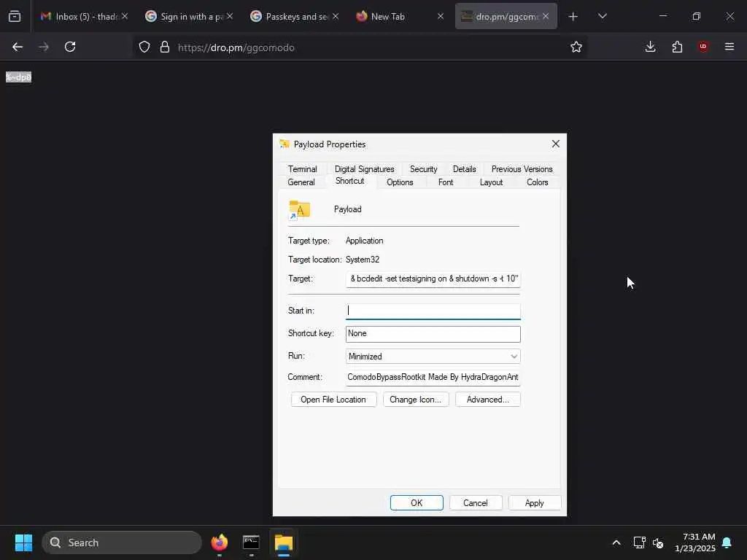Image resolution: width=747 pixels, height=560 pixels.
Task: Open Firefox from the taskbar
Action: pos(220,542)
